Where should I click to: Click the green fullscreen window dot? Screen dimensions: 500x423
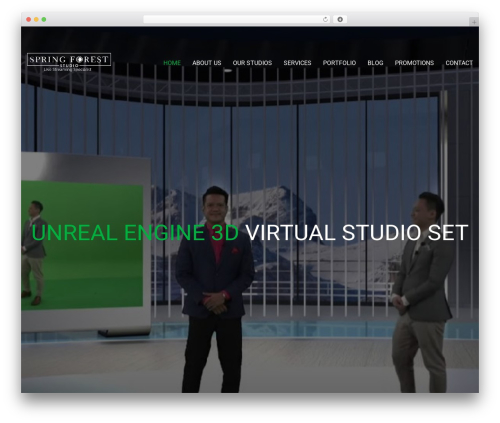tap(44, 20)
